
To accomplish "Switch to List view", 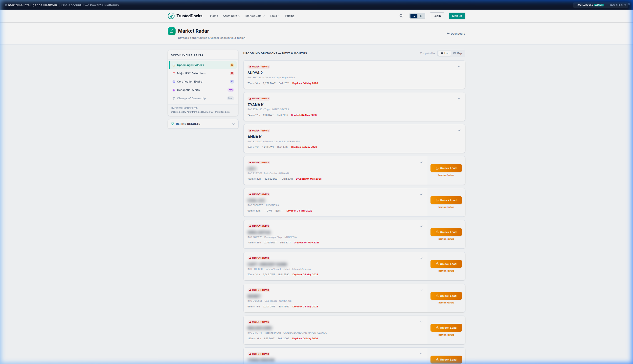I will pos(445,53).
